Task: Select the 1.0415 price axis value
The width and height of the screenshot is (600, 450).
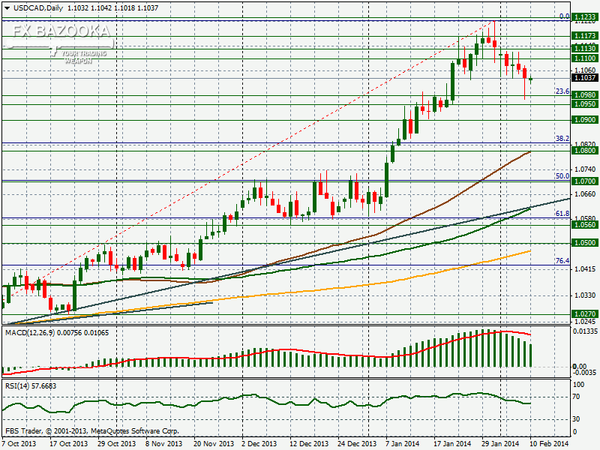Action: click(585, 270)
